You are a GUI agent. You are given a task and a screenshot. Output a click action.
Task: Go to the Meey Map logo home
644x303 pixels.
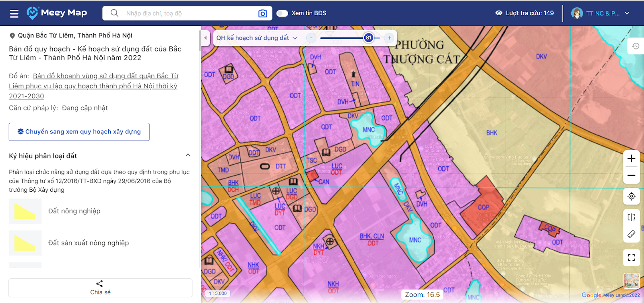(x=57, y=13)
